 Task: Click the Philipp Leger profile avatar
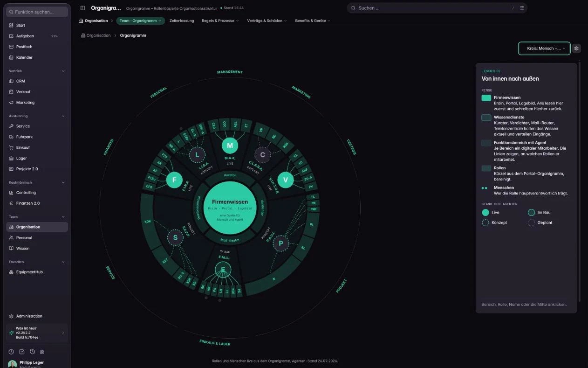tap(12, 364)
